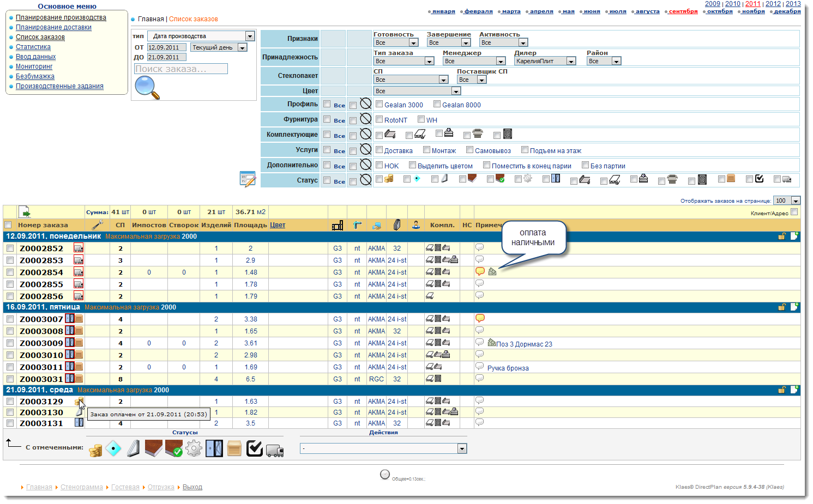
Task: Open the Текущий день dropdown
Action: click(219, 47)
